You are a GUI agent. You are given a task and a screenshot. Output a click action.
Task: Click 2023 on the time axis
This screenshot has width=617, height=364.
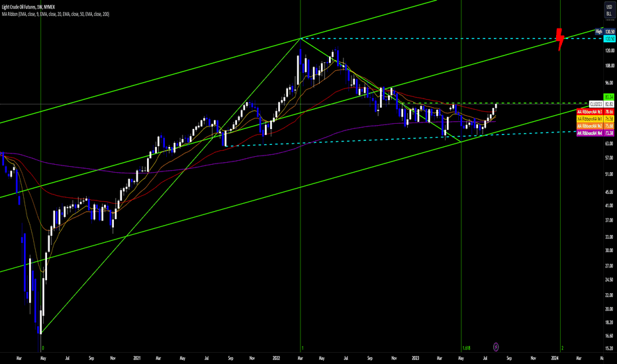[x=416, y=359]
